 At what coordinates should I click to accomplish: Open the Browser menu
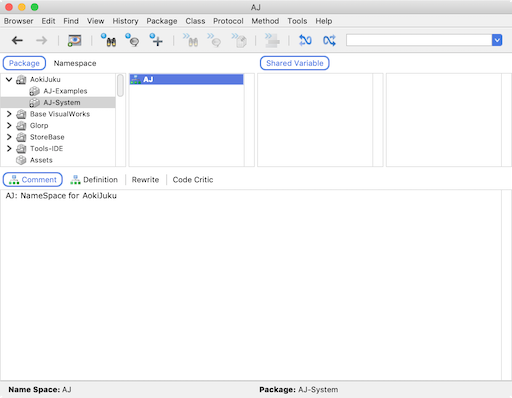point(18,21)
